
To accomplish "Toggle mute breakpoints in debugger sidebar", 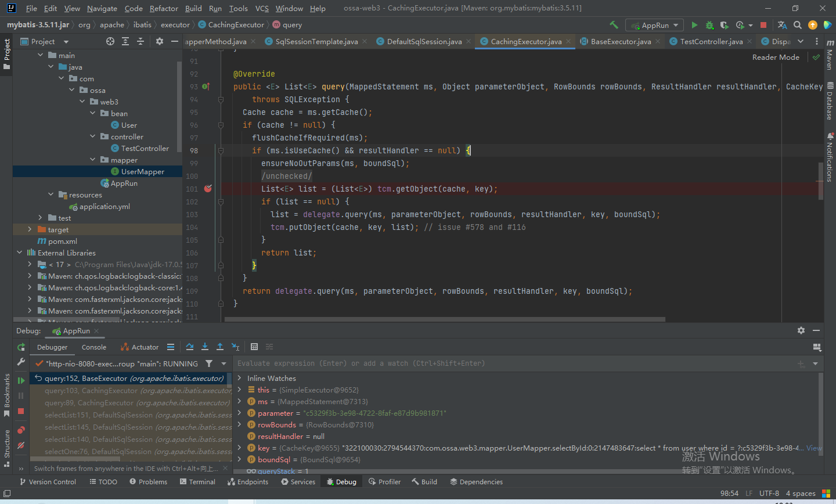I will (21, 446).
